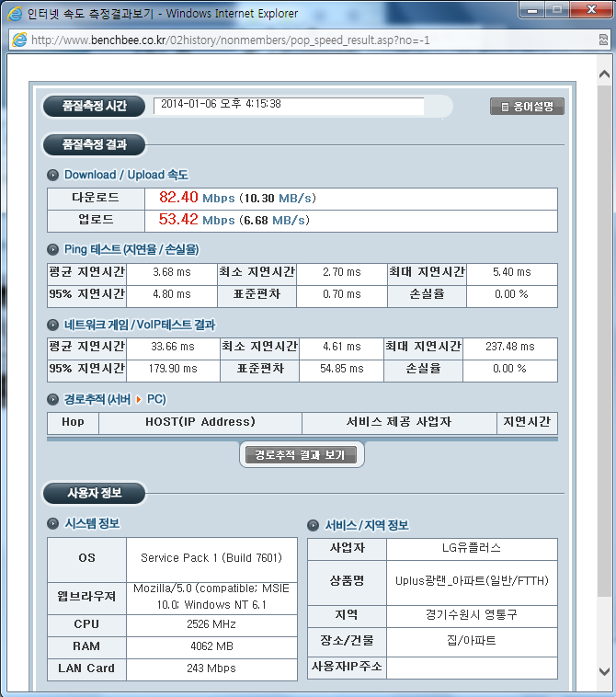Click the web browser value Mozilla/5.0
The width and height of the screenshot is (616, 697).
point(211,597)
